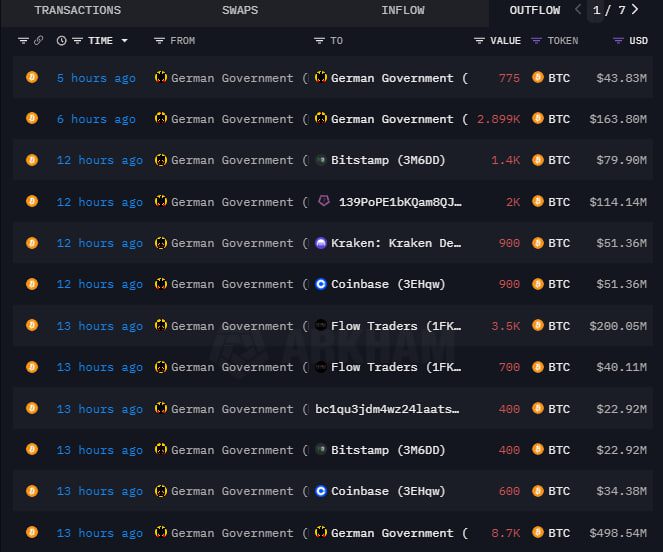Click the purple tag icon beside 139PoPE1
The height and width of the screenshot is (552, 663).
(x=324, y=200)
